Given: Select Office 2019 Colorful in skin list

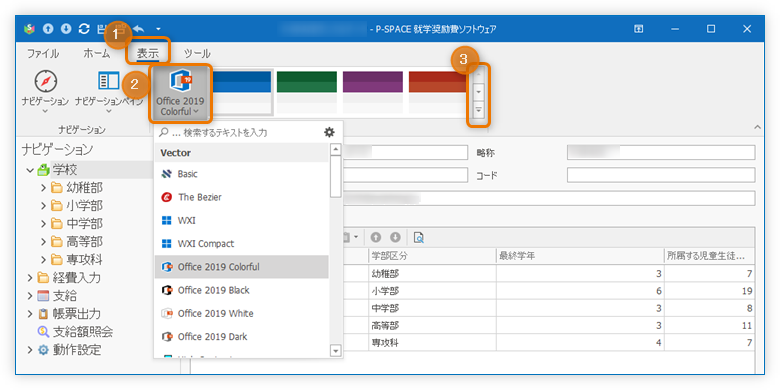Looking at the screenshot, I should click(x=241, y=267).
